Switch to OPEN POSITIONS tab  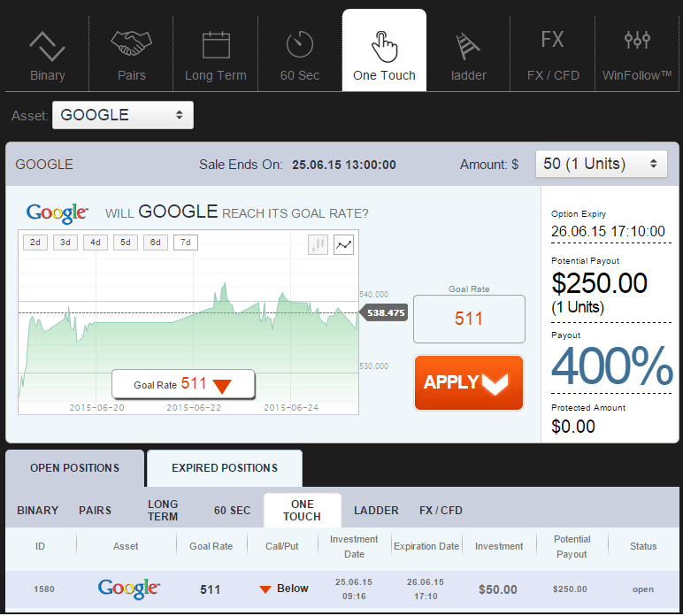74,468
